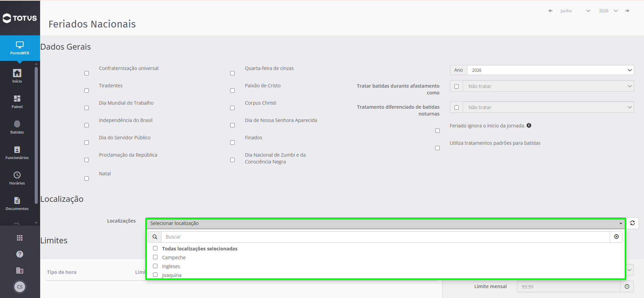Viewport: 644px width, 298px height.
Task: Enable Utiliza tratamentos padrões para batidas
Action: tap(437, 148)
